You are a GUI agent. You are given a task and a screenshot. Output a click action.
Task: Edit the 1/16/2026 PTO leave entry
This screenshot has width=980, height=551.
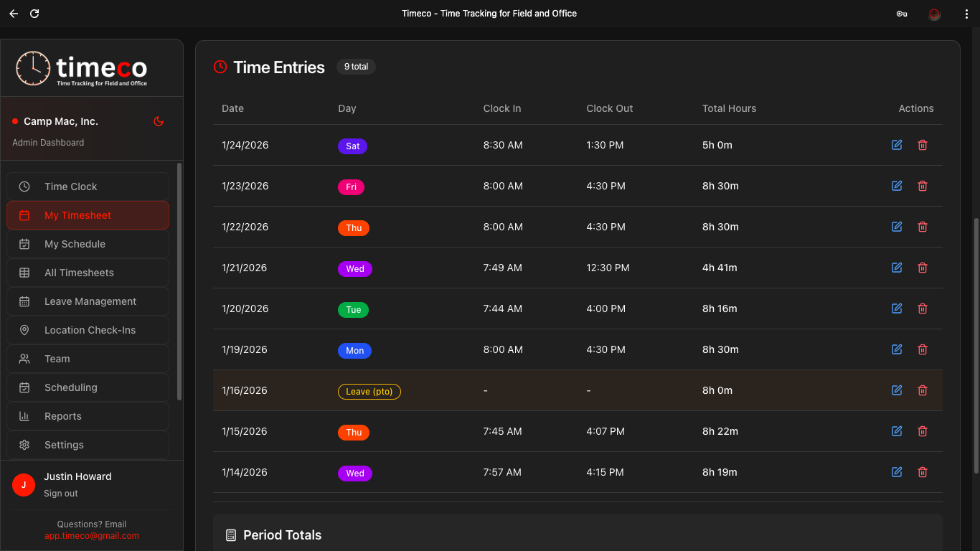point(897,390)
